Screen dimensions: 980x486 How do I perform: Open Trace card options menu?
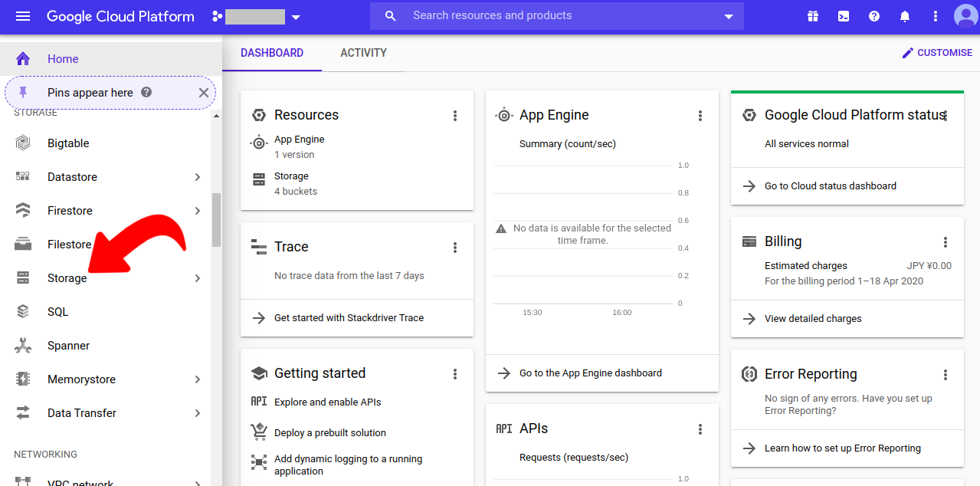pyautogui.click(x=455, y=248)
